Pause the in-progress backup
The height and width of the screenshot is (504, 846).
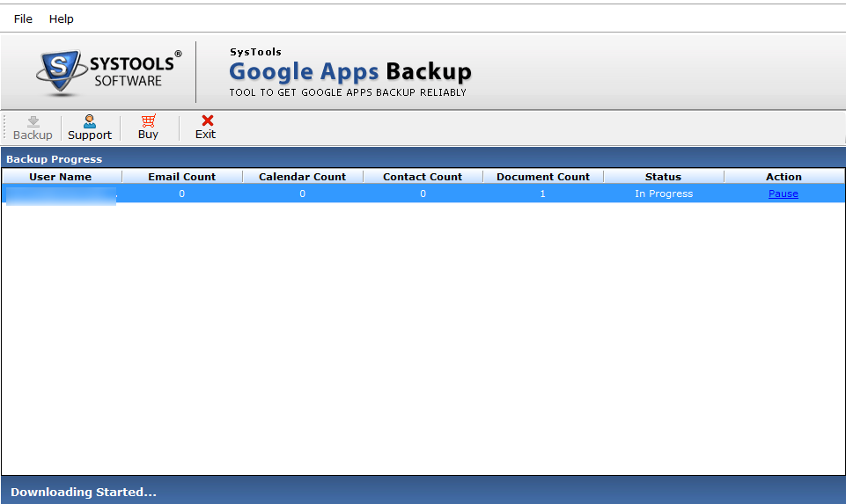[783, 194]
